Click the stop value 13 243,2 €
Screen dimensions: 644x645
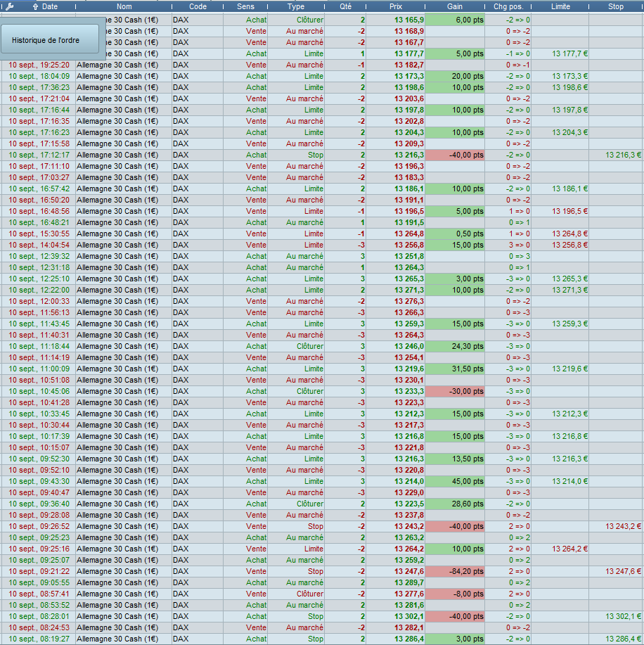pyautogui.click(x=623, y=526)
